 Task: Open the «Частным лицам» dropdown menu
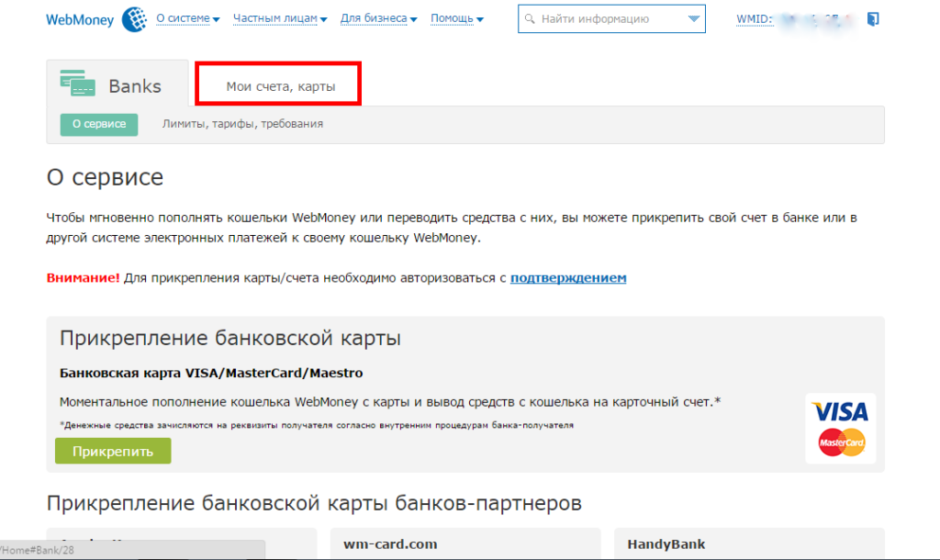click(x=280, y=18)
